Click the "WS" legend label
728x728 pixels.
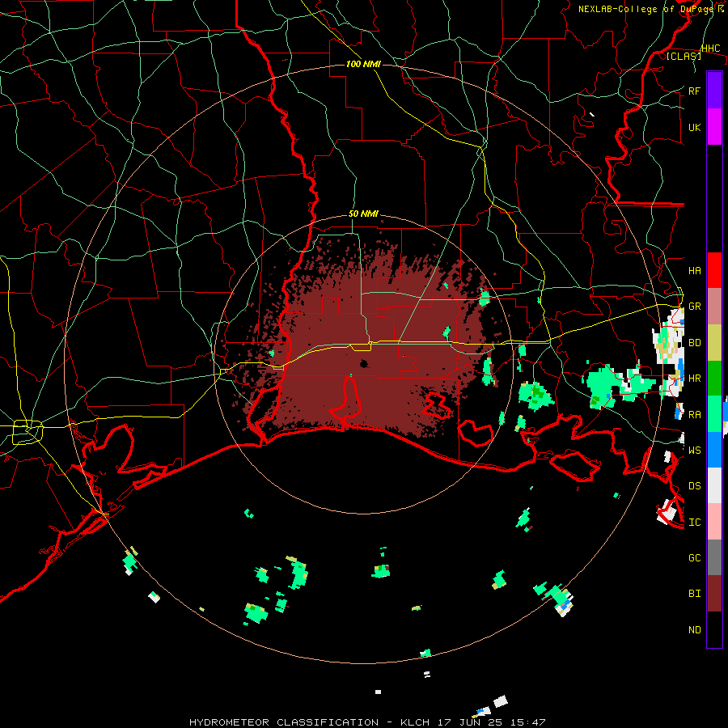coord(694,450)
